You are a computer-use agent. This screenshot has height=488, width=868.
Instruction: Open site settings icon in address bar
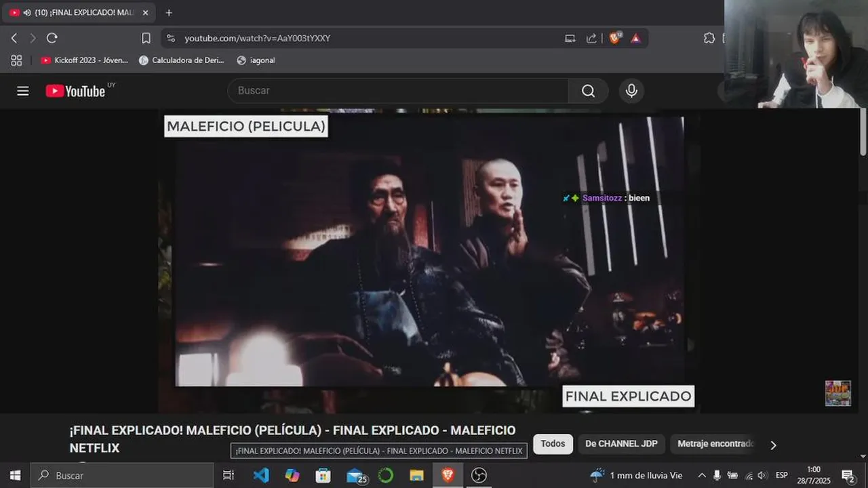coord(171,38)
